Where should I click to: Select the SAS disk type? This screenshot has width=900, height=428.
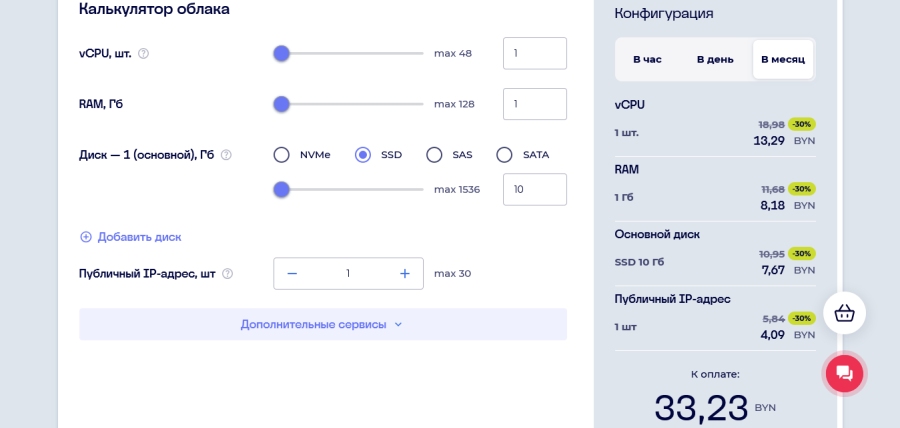[x=434, y=155]
